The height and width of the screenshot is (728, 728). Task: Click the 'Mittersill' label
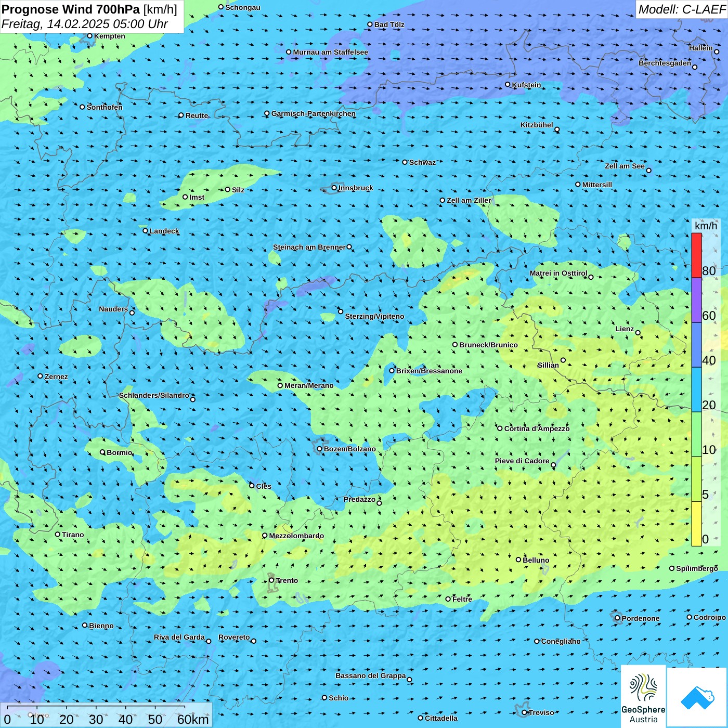597,185
